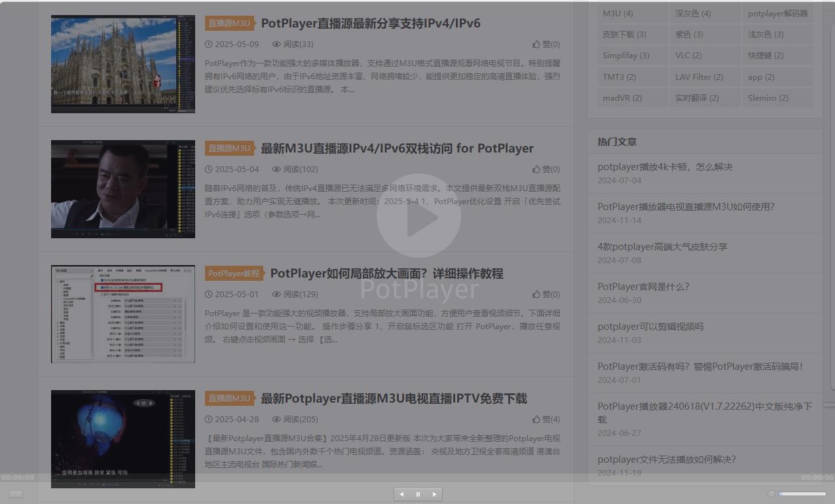Viewport: 835px width, 504px height.
Task: Click the PotPlayer教程 category label
Action: [234, 274]
